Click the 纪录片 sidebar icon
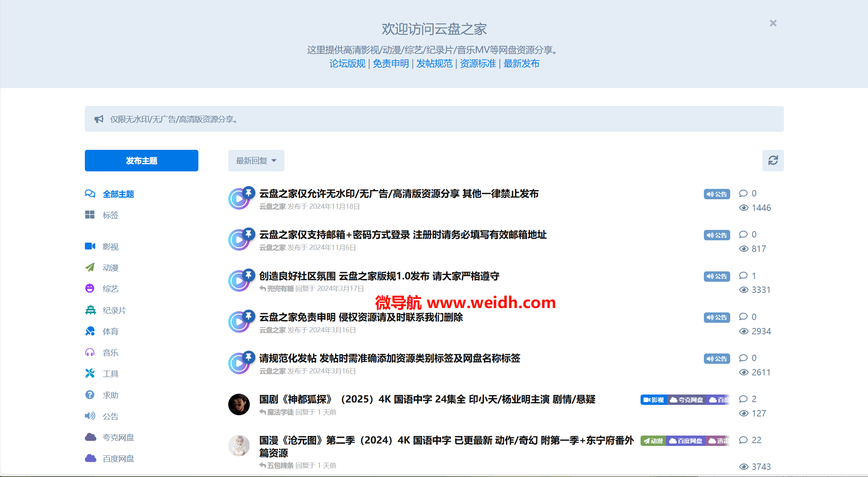Screen dimensions: 868x477 [x=90, y=310]
